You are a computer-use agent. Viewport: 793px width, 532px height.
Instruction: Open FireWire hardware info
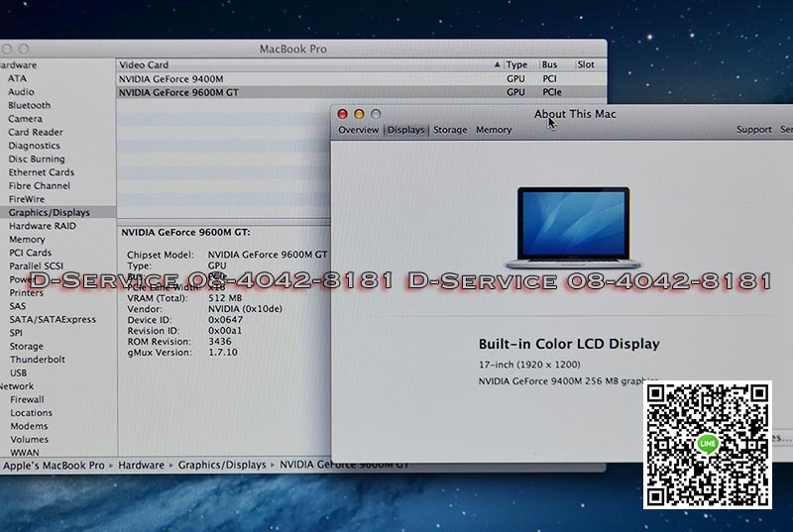pyautogui.click(x=27, y=199)
